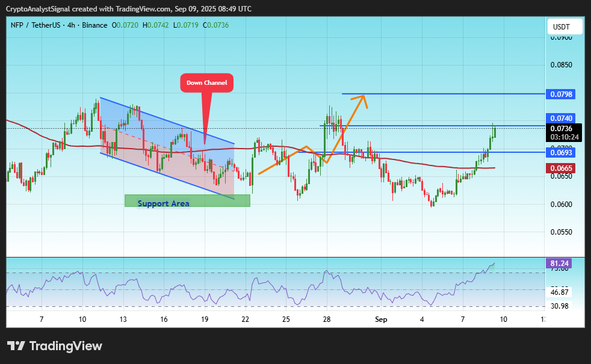
Task: Click the Close value C0.0736
Action: pos(215,25)
